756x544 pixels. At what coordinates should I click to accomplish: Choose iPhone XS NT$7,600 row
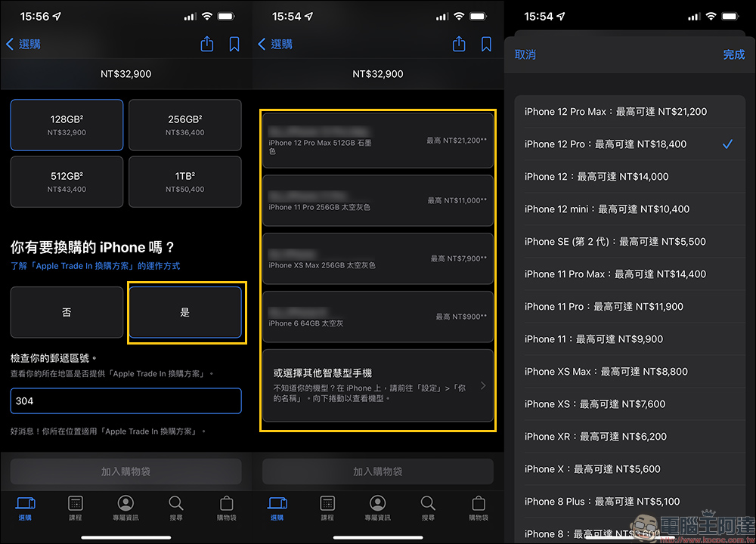[x=630, y=404]
